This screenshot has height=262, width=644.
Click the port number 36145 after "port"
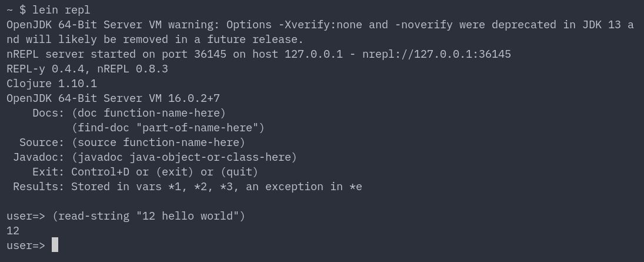210,54
